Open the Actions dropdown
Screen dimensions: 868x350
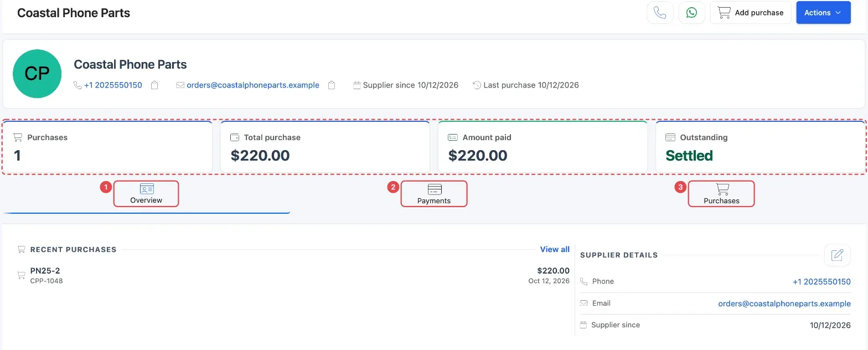823,12
